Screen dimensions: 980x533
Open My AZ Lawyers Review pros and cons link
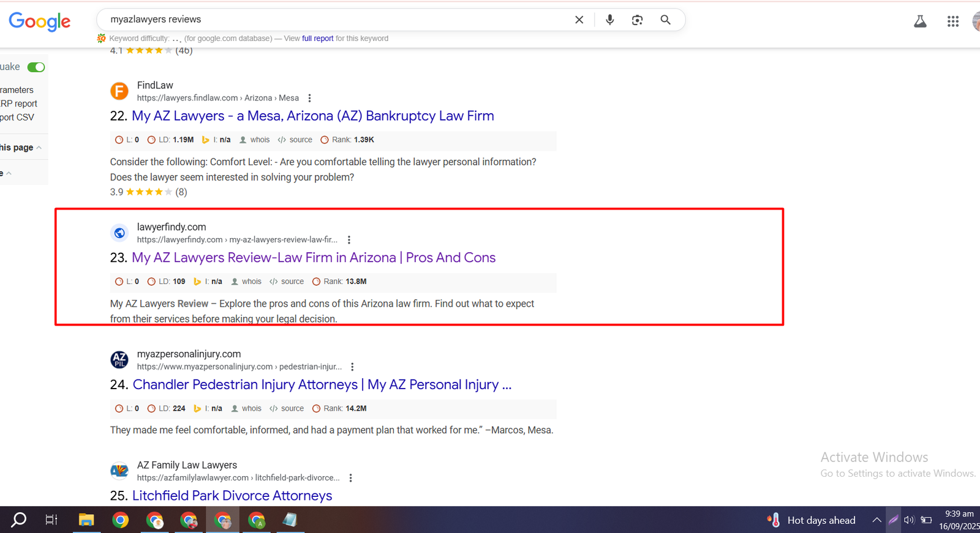click(313, 258)
